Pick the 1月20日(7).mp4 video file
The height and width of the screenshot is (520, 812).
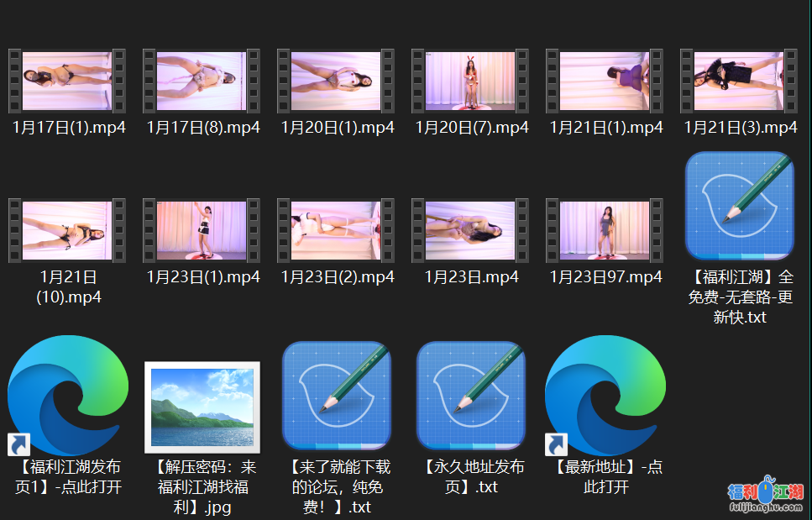point(470,81)
